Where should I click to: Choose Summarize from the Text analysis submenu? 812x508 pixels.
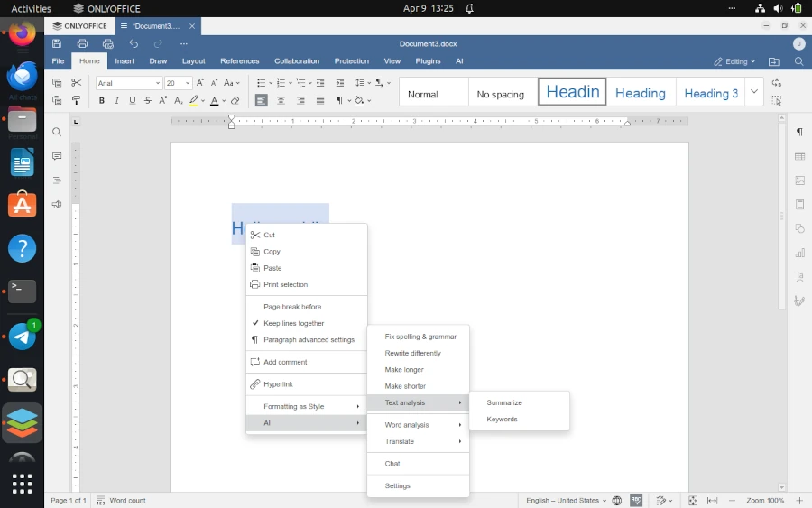click(x=504, y=402)
